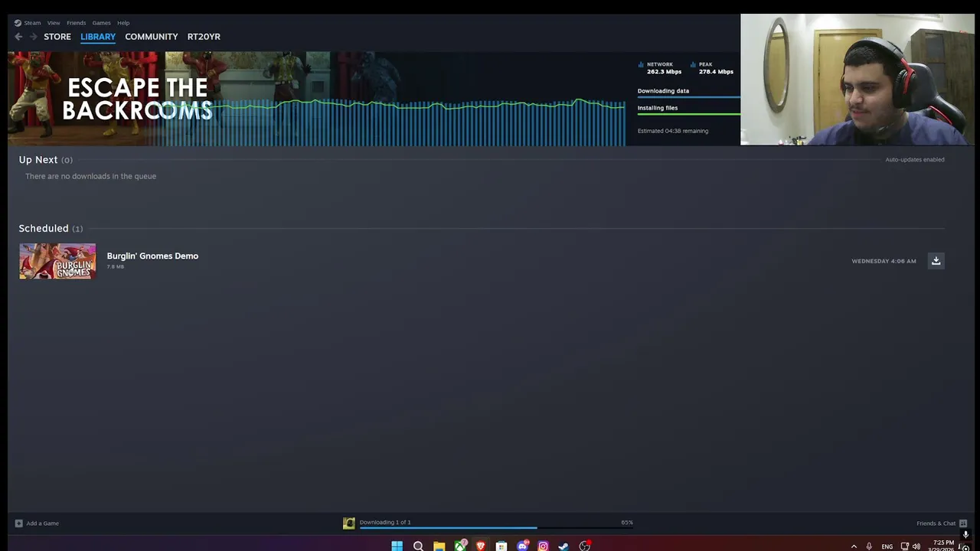Switch to the COMMUNITY tab
The height and width of the screenshot is (551, 980).
152,37
